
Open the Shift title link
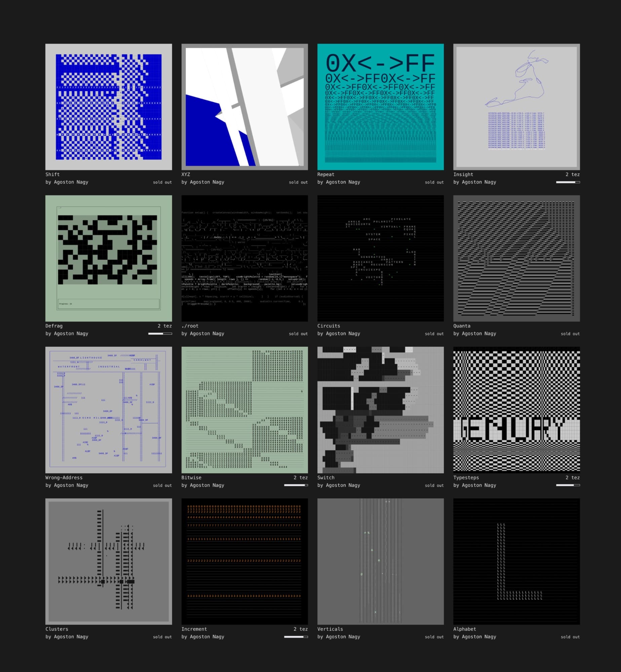pyautogui.click(x=52, y=174)
